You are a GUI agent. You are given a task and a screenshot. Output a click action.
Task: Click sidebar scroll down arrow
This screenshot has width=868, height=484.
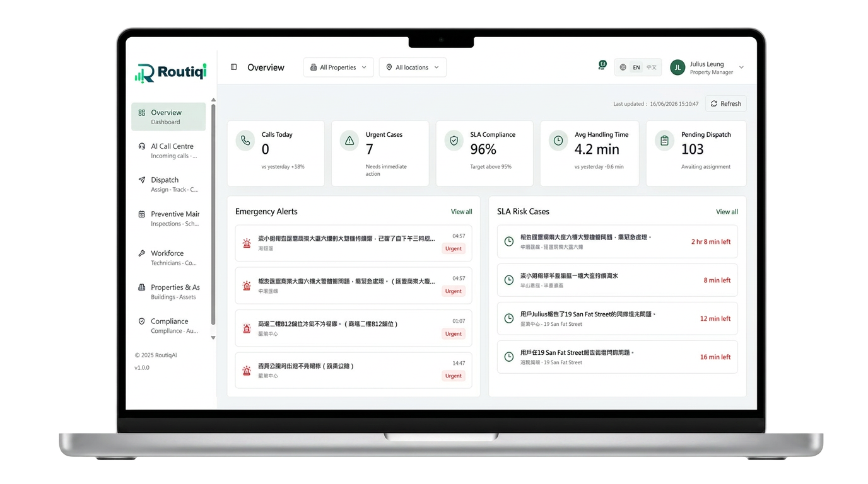[x=213, y=338]
